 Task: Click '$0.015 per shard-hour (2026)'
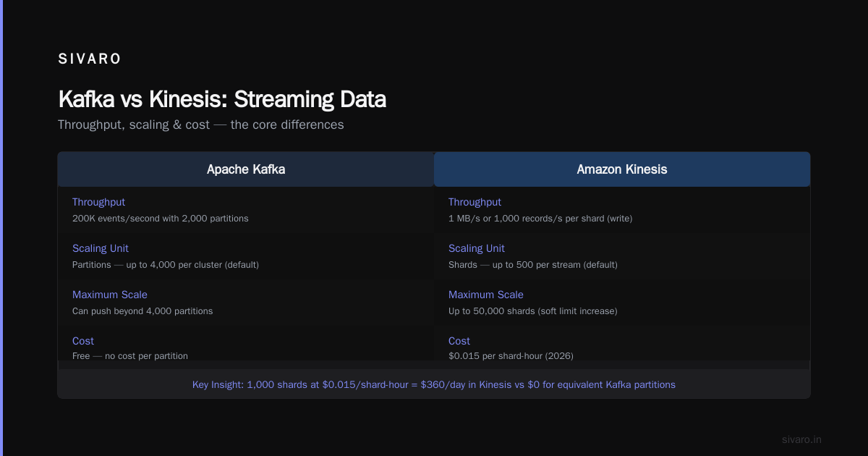[511, 356]
